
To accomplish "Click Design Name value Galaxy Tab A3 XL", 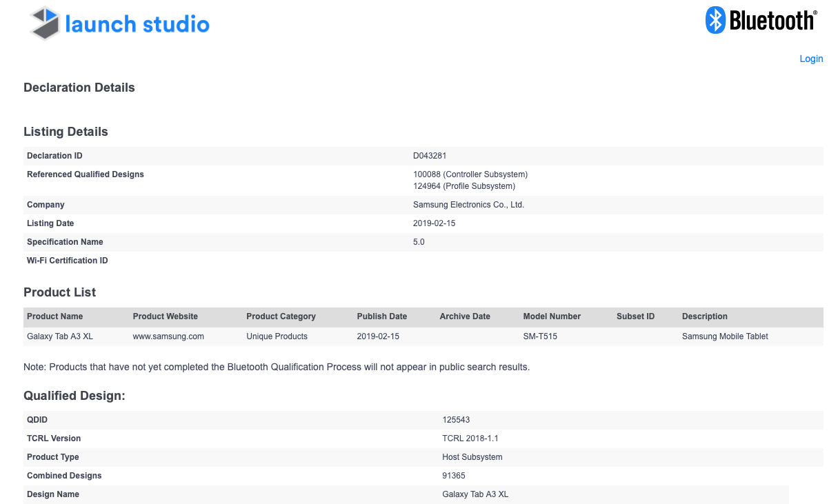I will pyautogui.click(x=475, y=494).
